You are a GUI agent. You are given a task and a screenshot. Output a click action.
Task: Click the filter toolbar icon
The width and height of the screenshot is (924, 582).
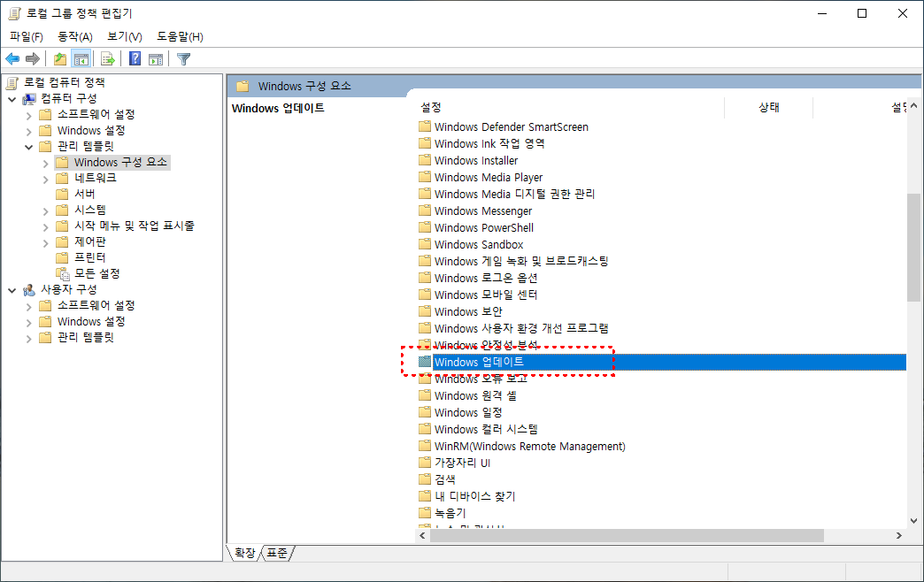(x=183, y=58)
